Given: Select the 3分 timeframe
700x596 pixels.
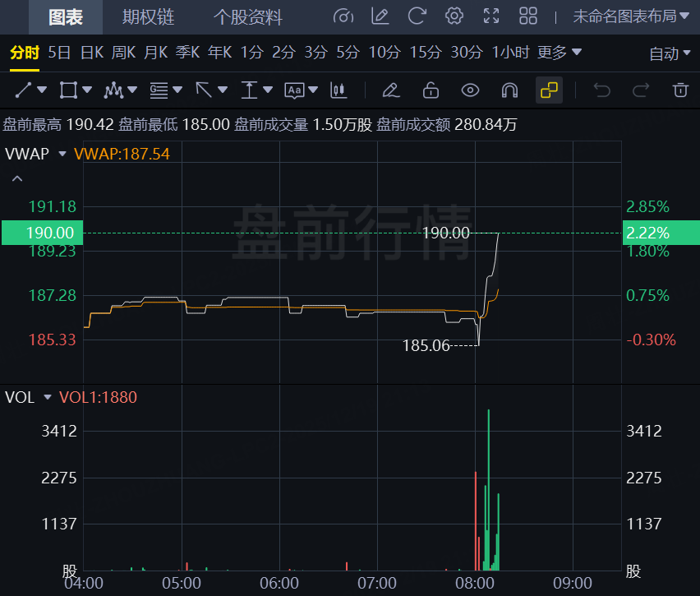Looking at the screenshot, I should click(316, 53).
